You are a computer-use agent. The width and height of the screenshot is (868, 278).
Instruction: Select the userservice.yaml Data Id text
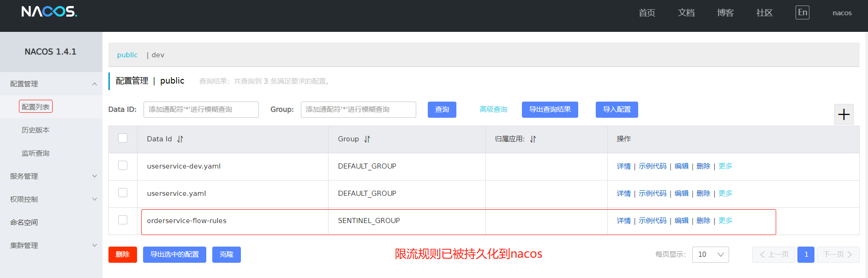176,193
